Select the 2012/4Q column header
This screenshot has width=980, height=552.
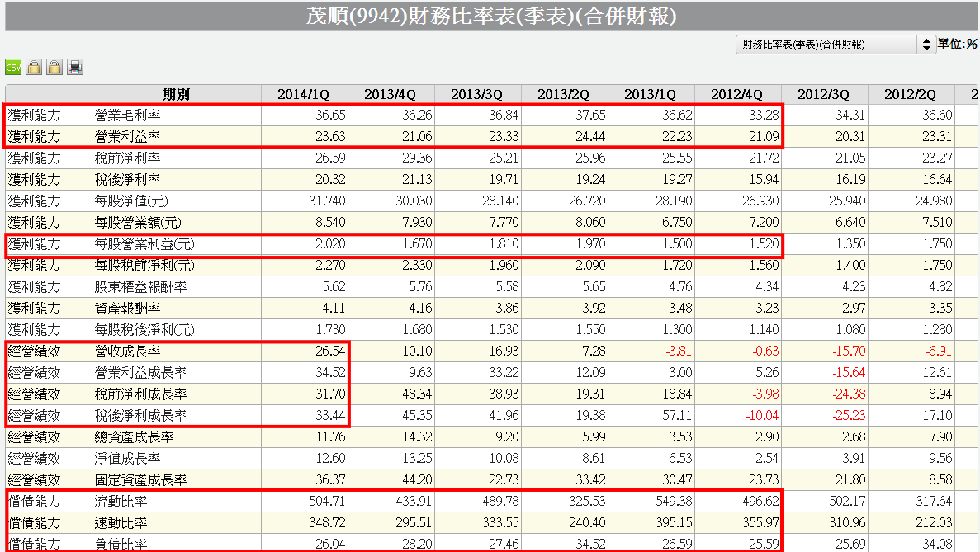tap(737, 94)
